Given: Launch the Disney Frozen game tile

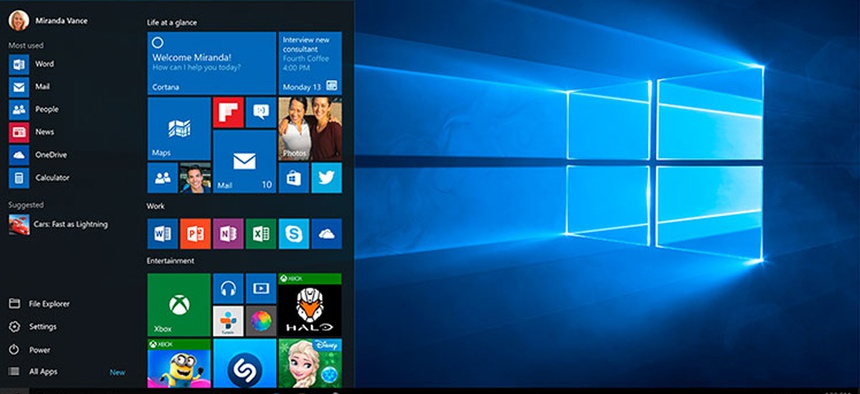Looking at the screenshot, I should point(310,363).
